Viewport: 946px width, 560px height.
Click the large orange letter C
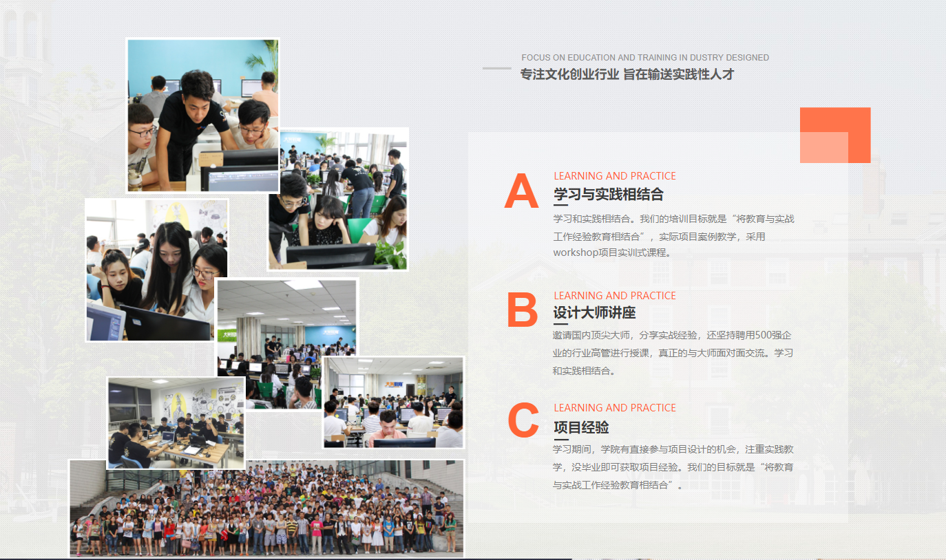click(x=523, y=420)
